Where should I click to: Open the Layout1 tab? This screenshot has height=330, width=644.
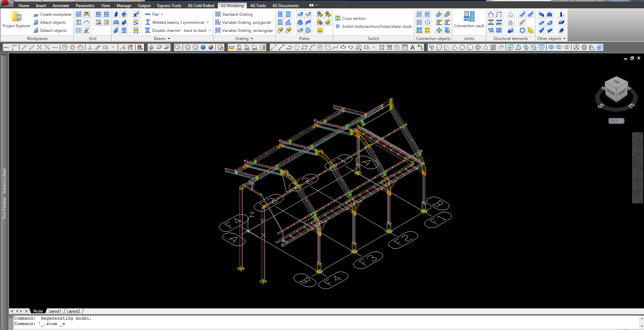(55, 311)
